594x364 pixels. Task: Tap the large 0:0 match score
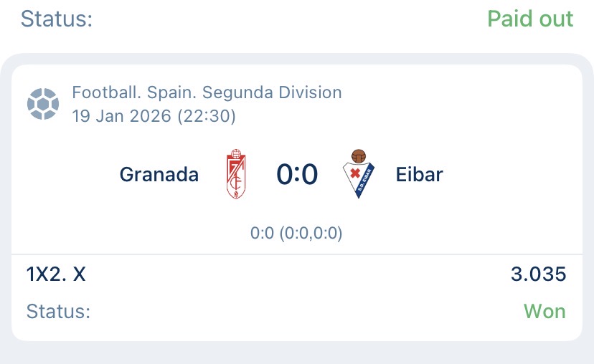point(296,174)
